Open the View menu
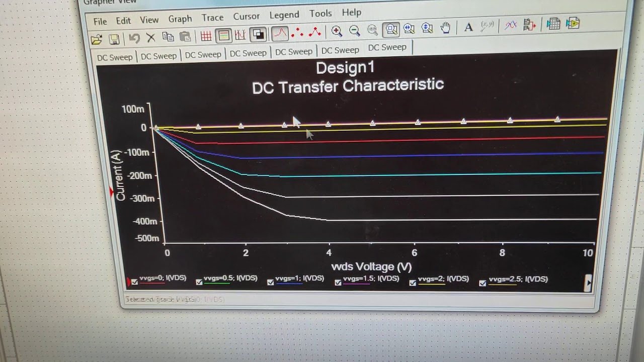Image resolution: width=644 pixels, height=362 pixels. pos(149,20)
